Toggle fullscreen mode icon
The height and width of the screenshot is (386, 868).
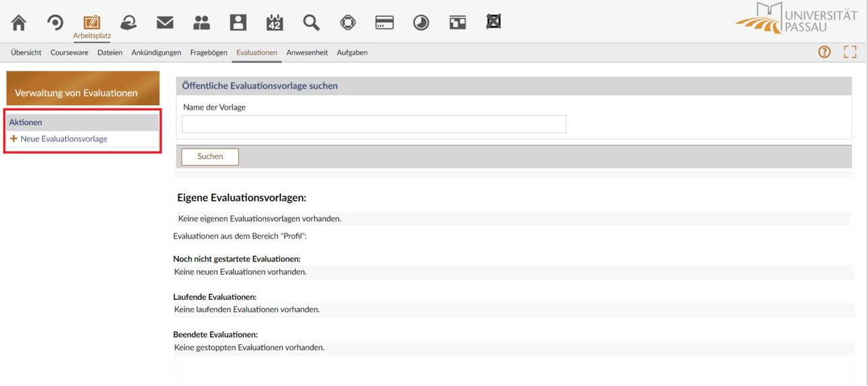tap(850, 52)
